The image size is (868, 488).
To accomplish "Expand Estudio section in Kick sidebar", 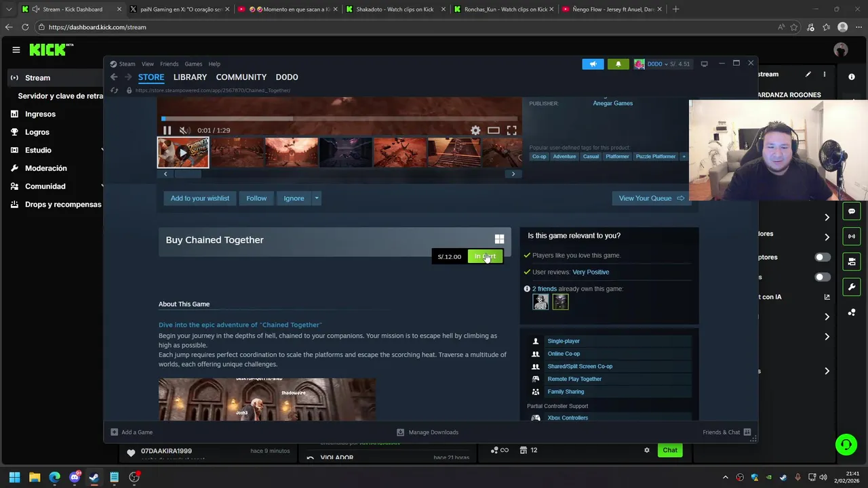I will (x=102, y=150).
